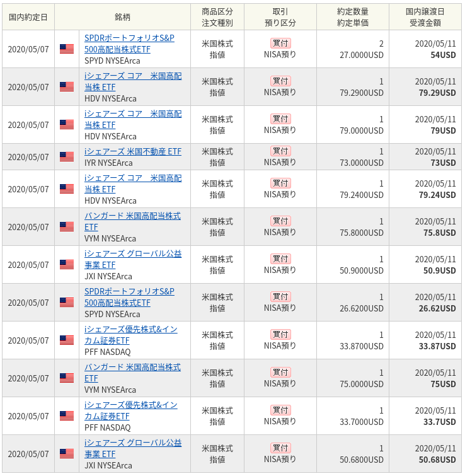465x476 pixels.
Task: Click the unit price "33.8700USD"
Action: pos(362,346)
